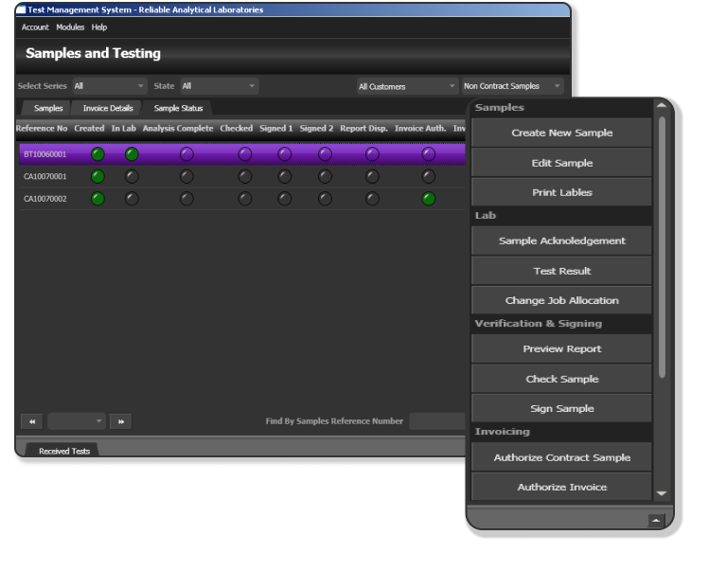Click green Created indicator for BT10060001
709x588 pixels.
pyautogui.click(x=97, y=154)
